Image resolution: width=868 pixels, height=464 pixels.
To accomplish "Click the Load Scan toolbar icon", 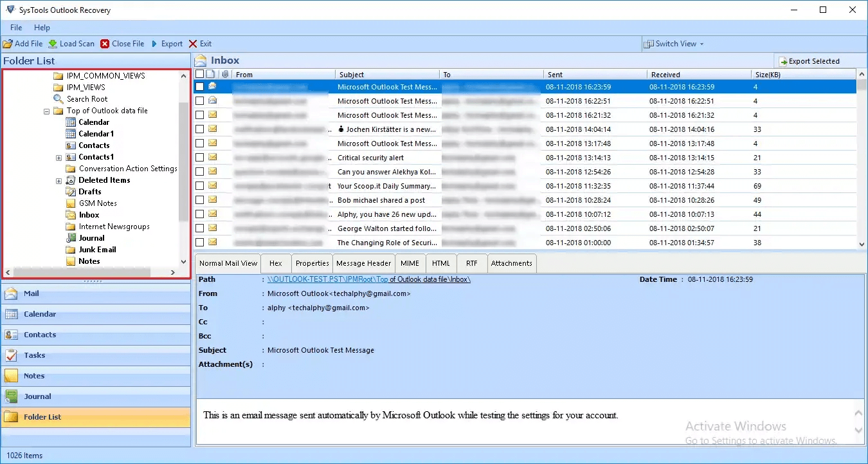I will click(53, 44).
